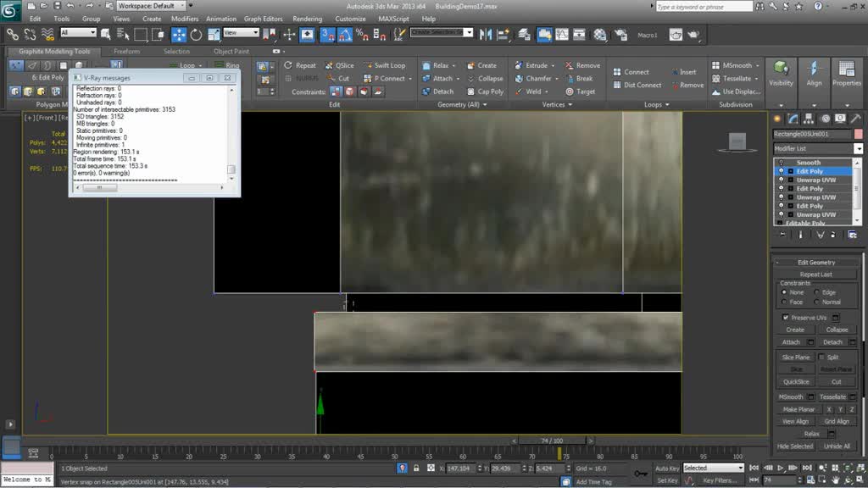This screenshot has width=868, height=488.
Task: Click the object color swatch beside name
Action: point(859,134)
